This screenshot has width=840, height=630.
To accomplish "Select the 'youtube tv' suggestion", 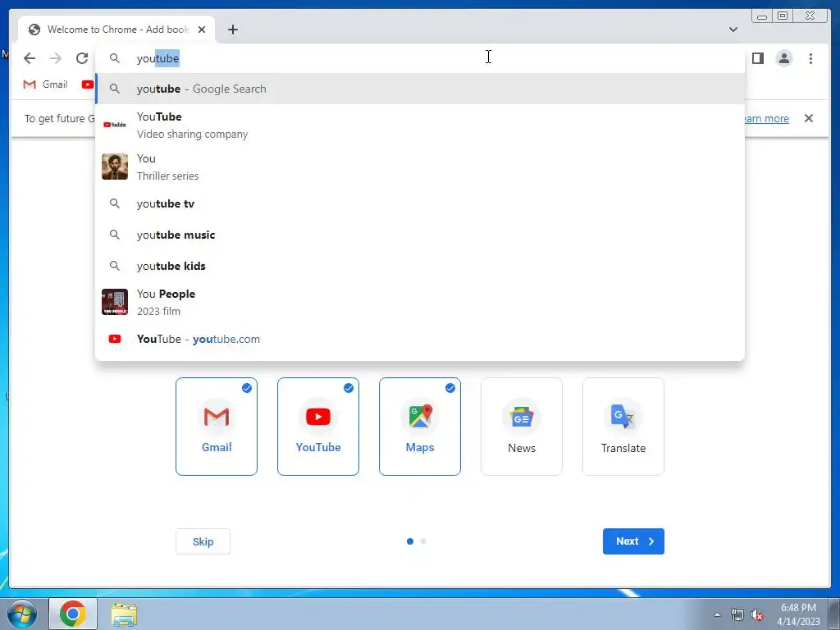I will pyautogui.click(x=420, y=203).
